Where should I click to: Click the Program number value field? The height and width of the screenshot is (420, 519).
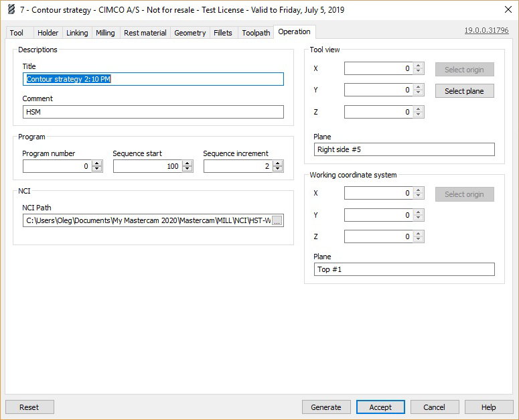click(57, 166)
